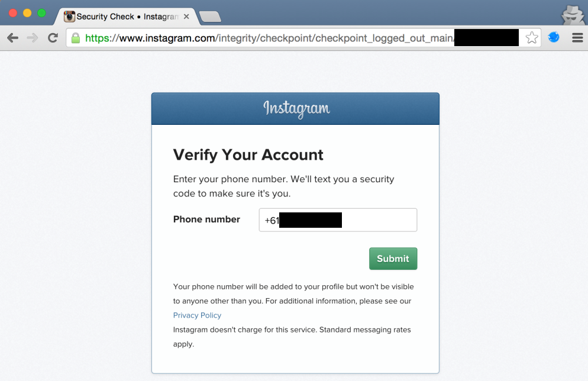Click the Instagram logo header

[x=296, y=108]
